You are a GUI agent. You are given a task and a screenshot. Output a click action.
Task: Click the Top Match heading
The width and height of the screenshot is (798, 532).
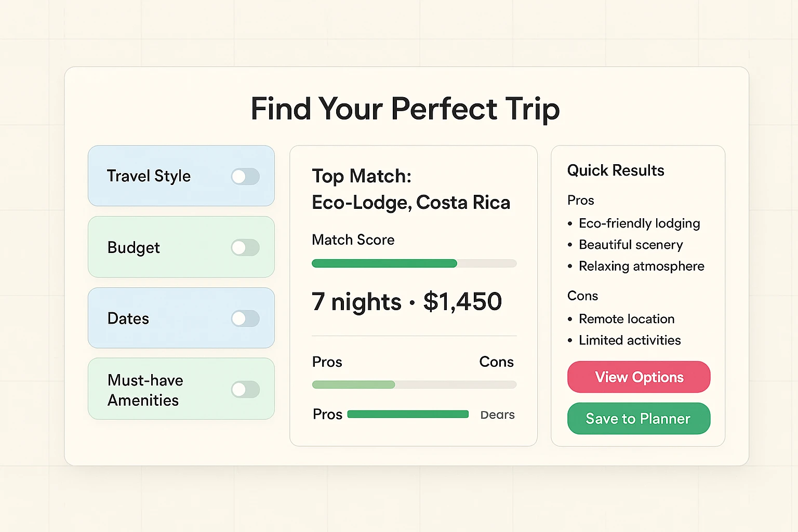click(x=361, y=176)
